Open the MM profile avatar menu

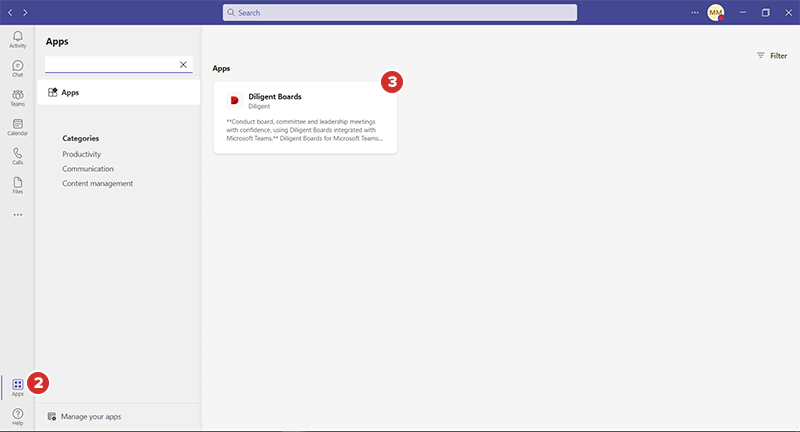(x=715, y=12)
